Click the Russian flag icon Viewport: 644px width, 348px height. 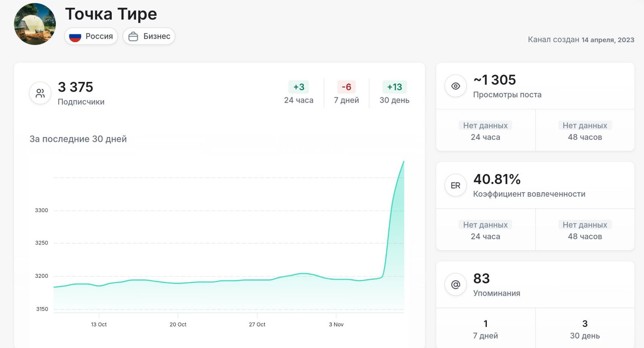(75, 37)
